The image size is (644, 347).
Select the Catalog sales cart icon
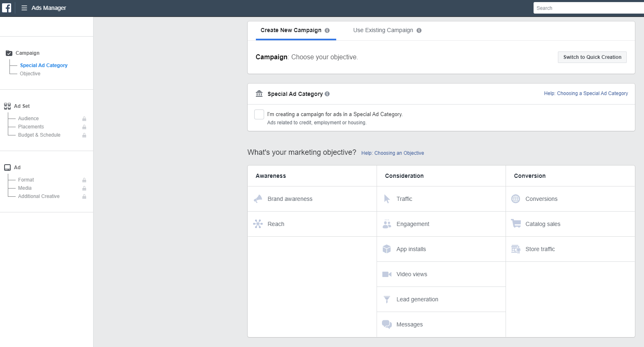point(515,224)
